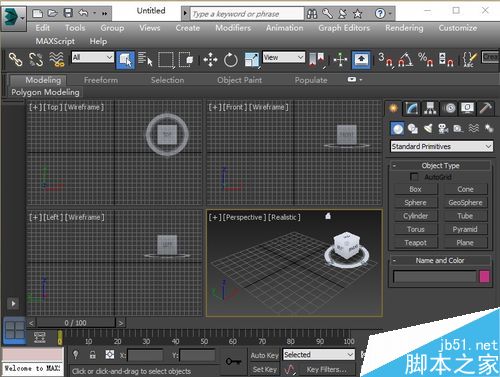Image resolution: width=500 pixels, height=377 pixels.
Task: Click the X coordinate input field
Action: tap(145, 356)
